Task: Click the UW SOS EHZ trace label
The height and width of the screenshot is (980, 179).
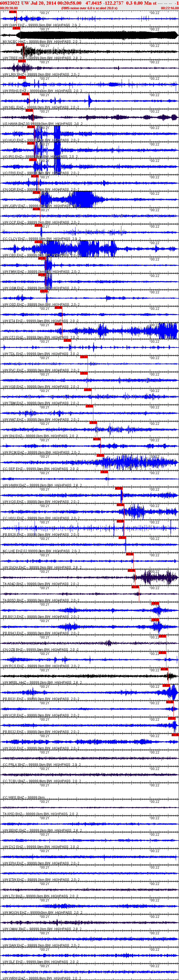Action: click(41, 748)
